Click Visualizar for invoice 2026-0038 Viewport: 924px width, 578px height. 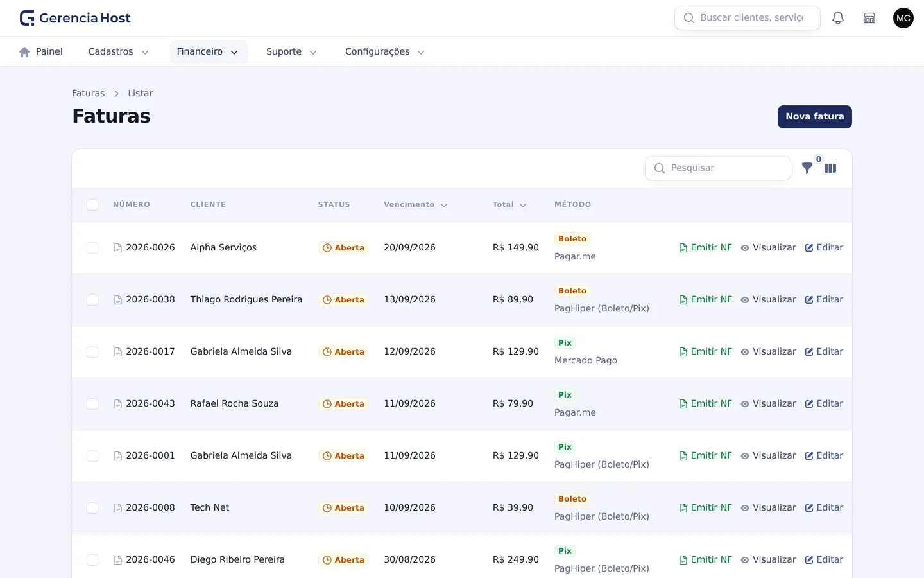pos(768,300)
